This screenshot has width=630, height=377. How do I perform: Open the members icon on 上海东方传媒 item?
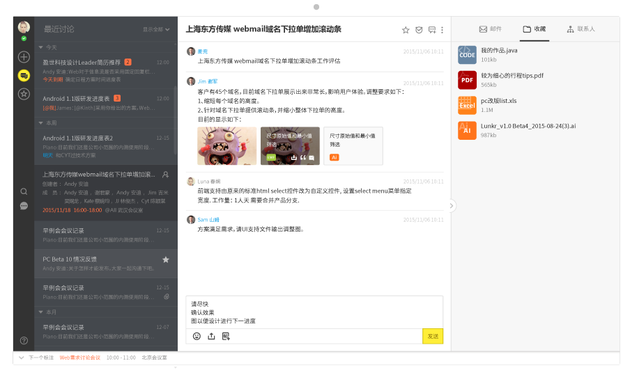(x=165, y=174)
